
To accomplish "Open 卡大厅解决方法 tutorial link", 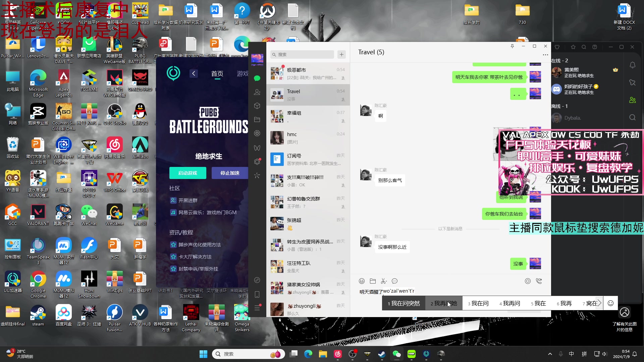I will [x=191, y=257].
